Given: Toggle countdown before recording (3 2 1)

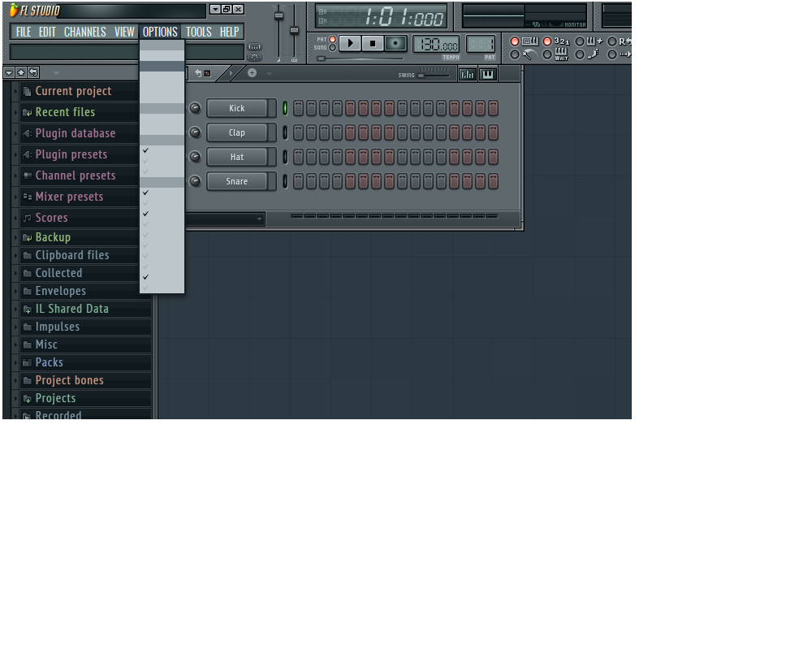Looking at the screenshot, I should pyautogui.click(x=547, y=41).
